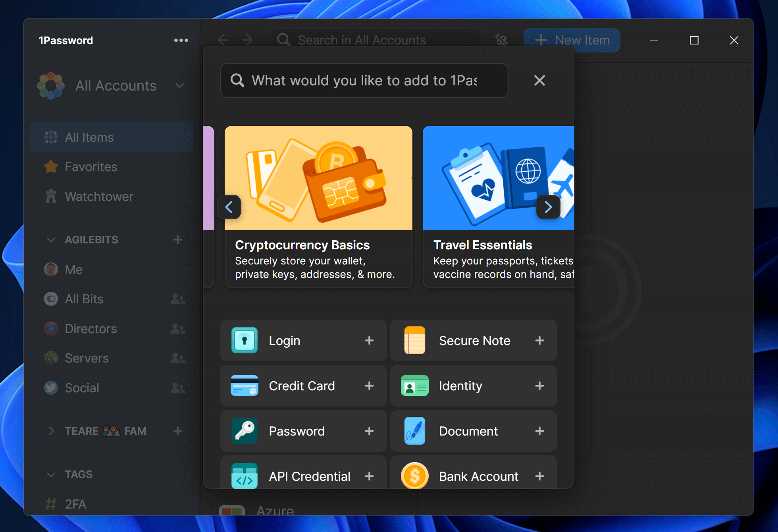
Task: Go forward with the right navigation arrow
Action: click(x=248, y=40)
